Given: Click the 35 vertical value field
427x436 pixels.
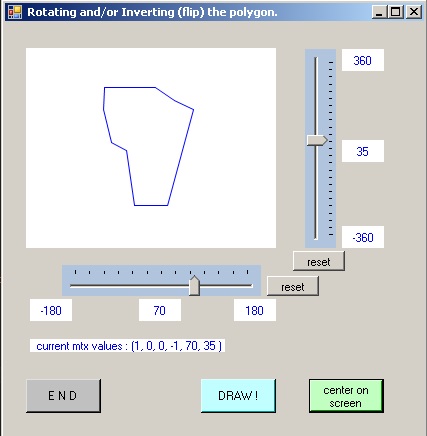Looking at the screenshot, I should pyautogui.click(x=363, y=151).
